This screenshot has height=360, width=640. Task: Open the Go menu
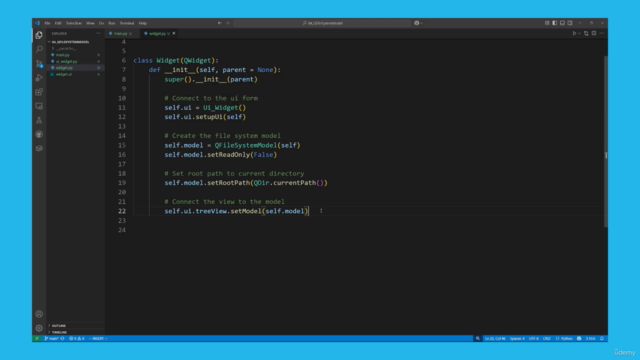click(x=101, y=23)
